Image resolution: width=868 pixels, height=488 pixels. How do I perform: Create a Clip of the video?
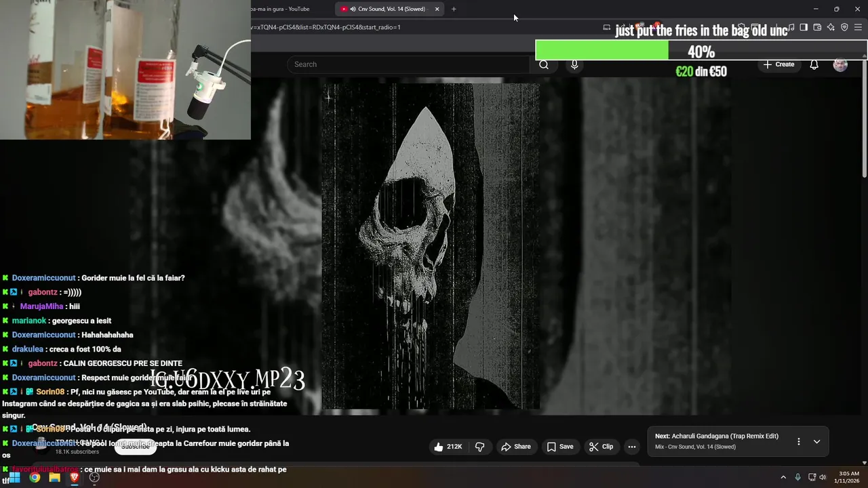click(x=601, y=447)
